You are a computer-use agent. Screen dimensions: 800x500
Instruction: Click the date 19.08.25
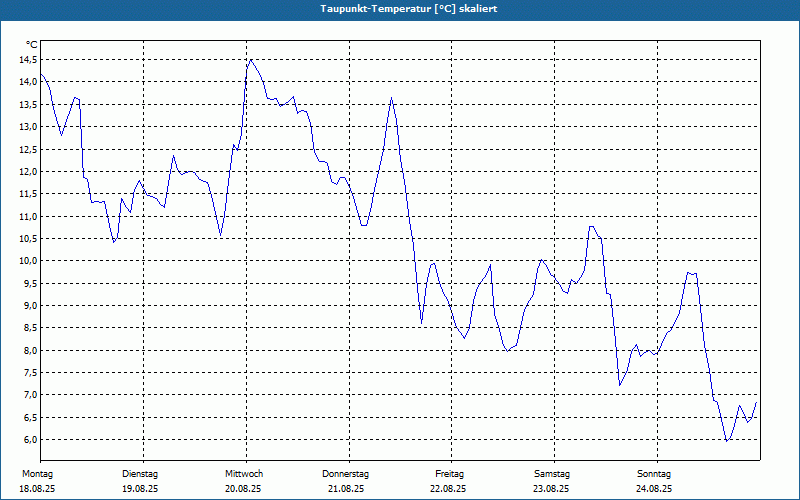tap(140, 489)
